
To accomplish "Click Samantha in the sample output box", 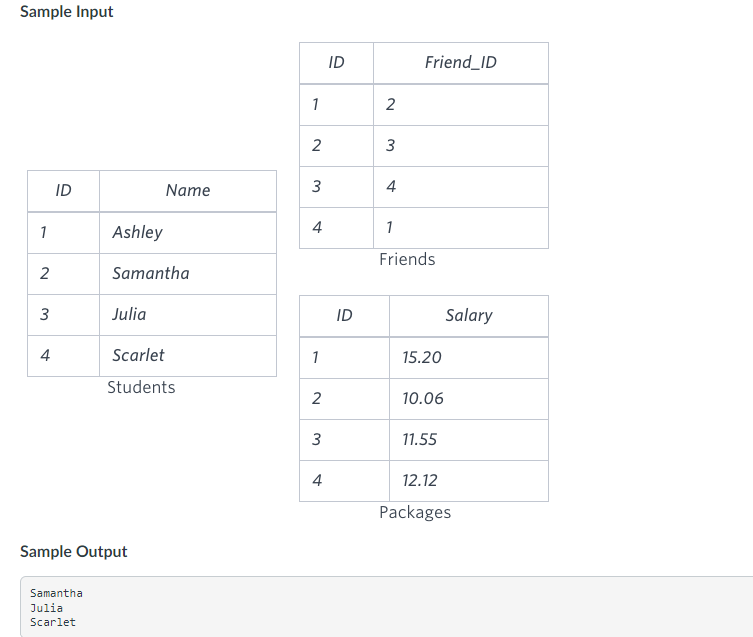I will click(56, 593).
